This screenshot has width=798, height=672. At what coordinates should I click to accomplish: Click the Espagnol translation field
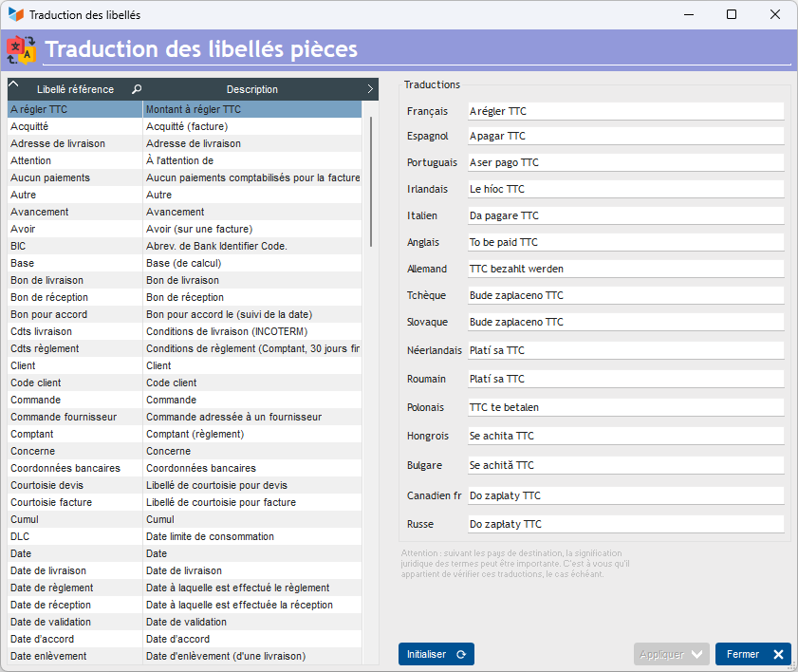pos(625,136)
